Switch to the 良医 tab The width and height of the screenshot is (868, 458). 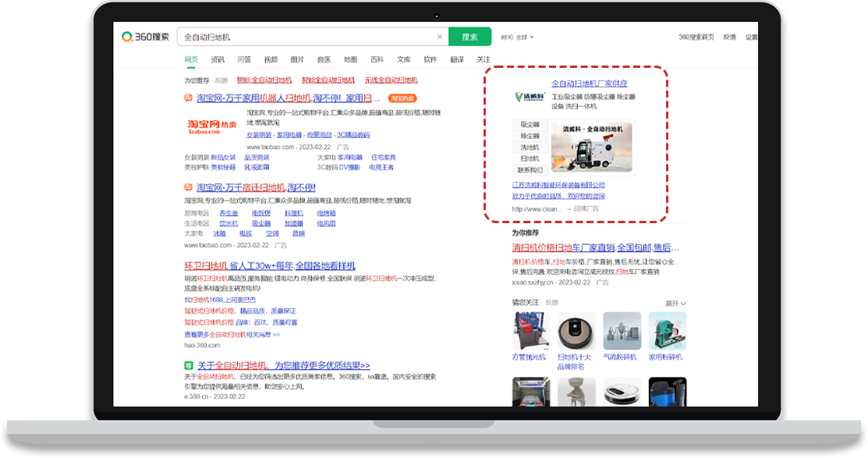point(324,59)
